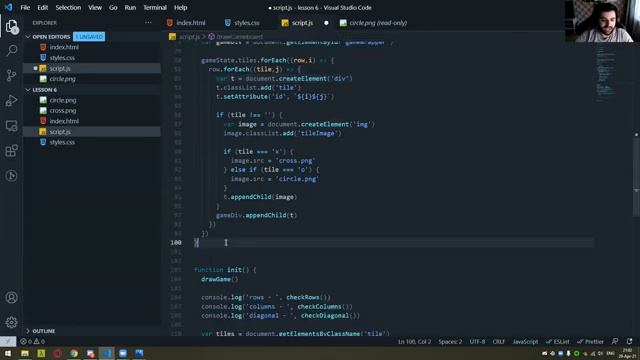Open Chrome from the taskbar
This screenshot has height=360, width=640.
(x=74, y=353)
